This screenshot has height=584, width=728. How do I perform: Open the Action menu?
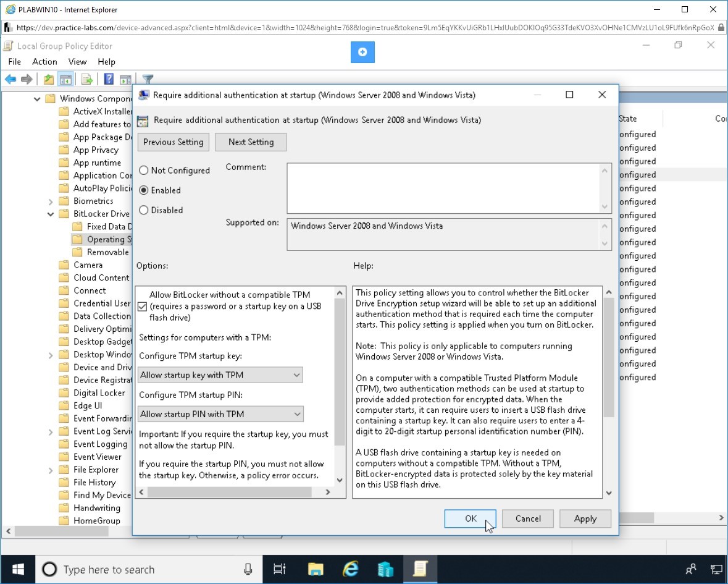tap(44, 62)
